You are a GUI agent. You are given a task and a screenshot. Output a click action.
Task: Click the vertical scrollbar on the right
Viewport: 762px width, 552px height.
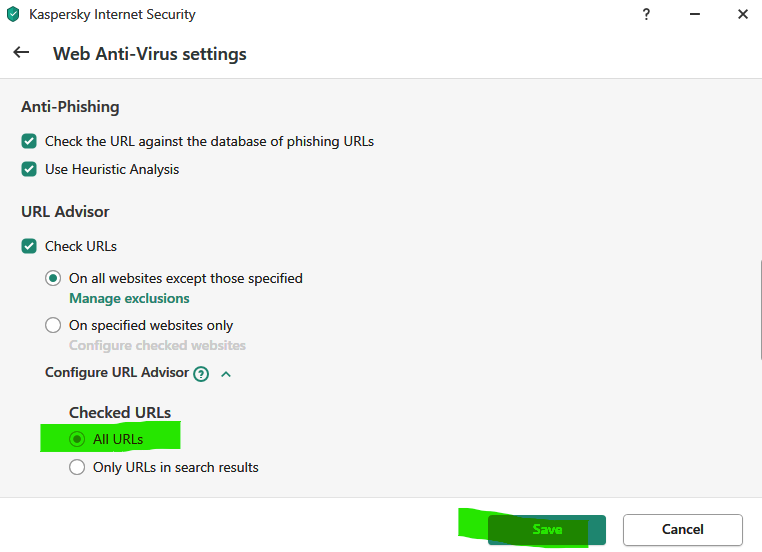tap(759, 310)
